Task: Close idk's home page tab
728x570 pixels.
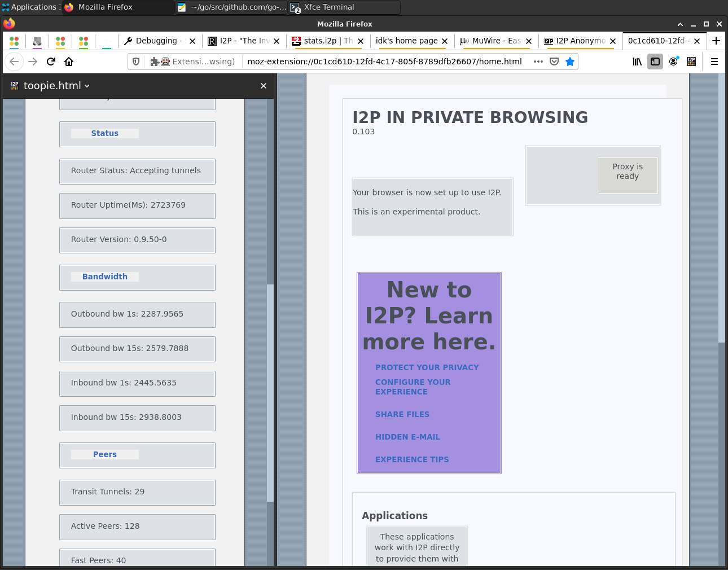Action: coord(445,41)
